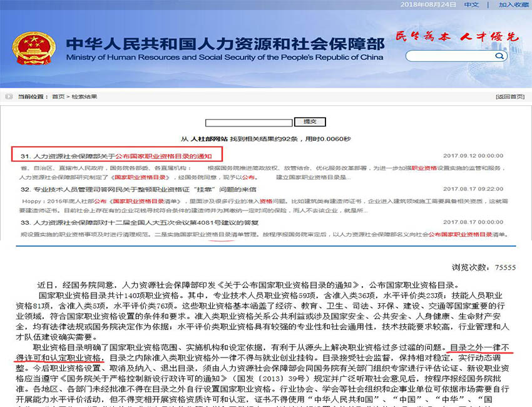Screen dimensions: 532x407
Task: Click the 民生为本 人才优先 slogan
Action: [458, 37]
